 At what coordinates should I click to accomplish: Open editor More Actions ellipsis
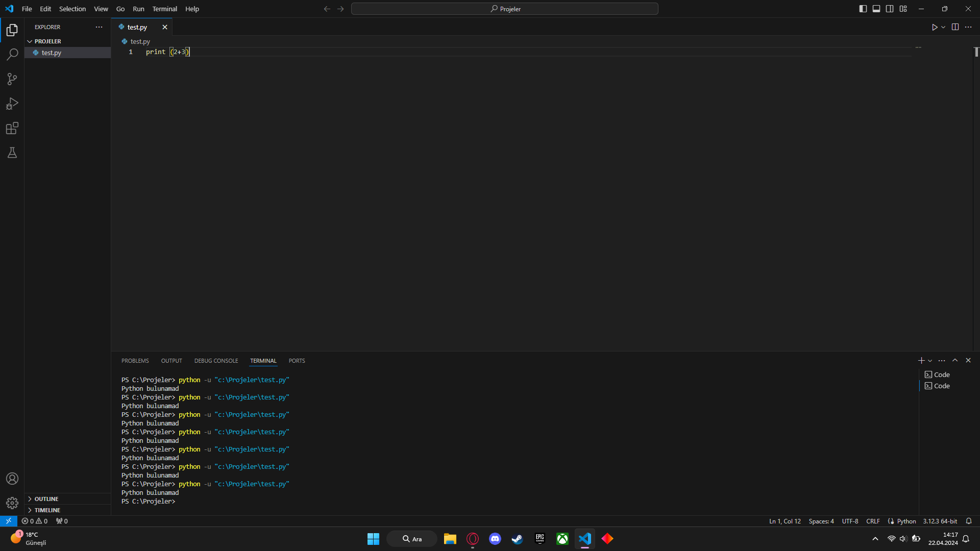[968, 27]
